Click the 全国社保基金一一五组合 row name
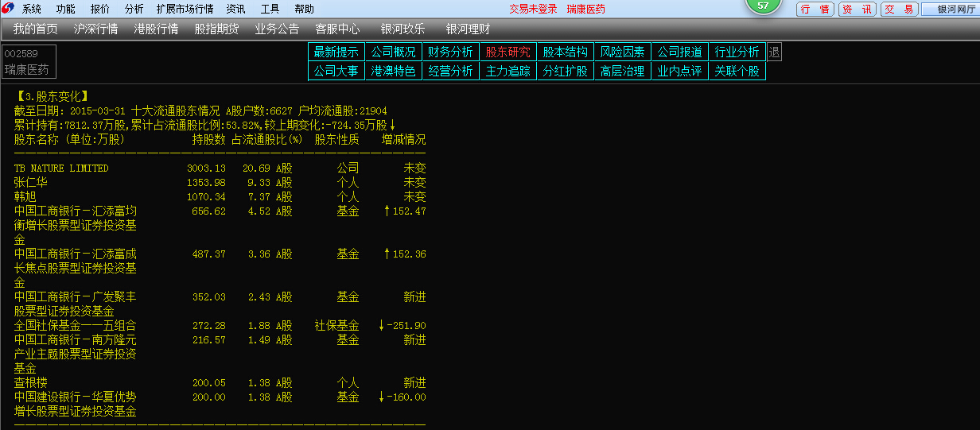 pyautogui.click(x=76, y=326)
